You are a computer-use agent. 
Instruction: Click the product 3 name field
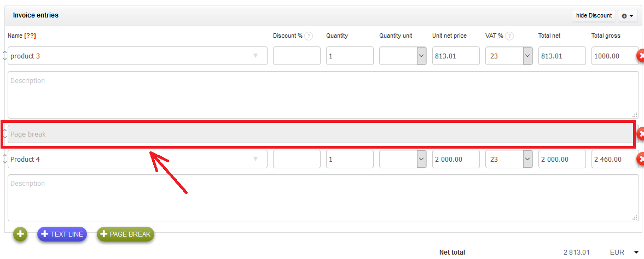tap(137, 56)
